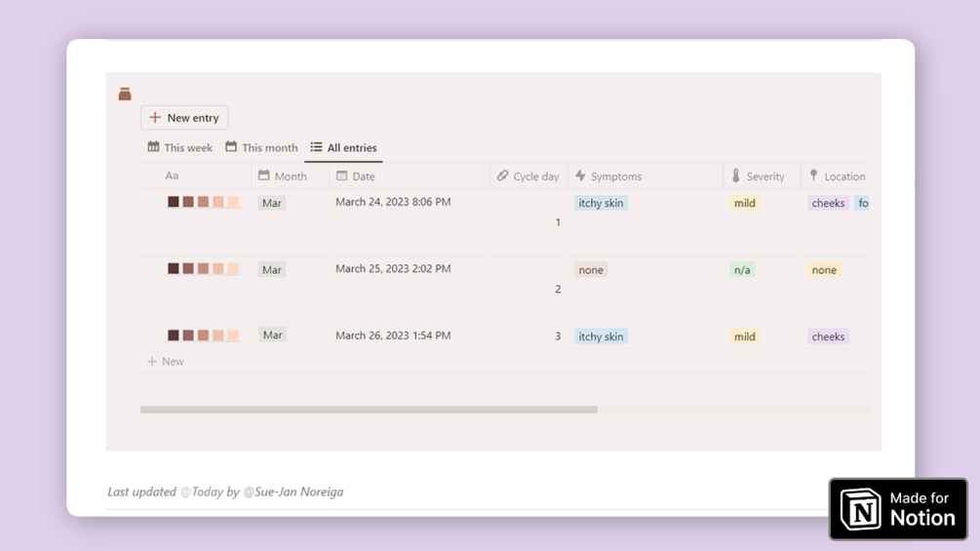
Task: Click Mar tag in March 25 row
Action: (x=272, y=270)
